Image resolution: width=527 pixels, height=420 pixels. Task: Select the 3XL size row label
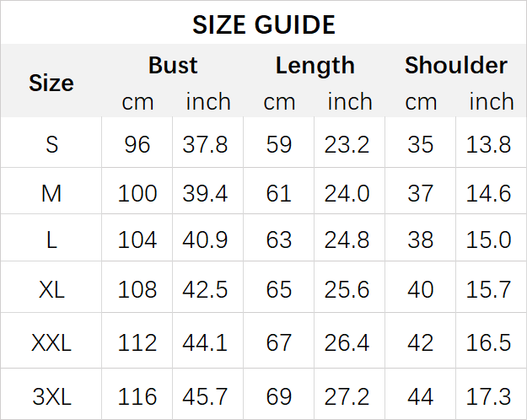point(51,396)
